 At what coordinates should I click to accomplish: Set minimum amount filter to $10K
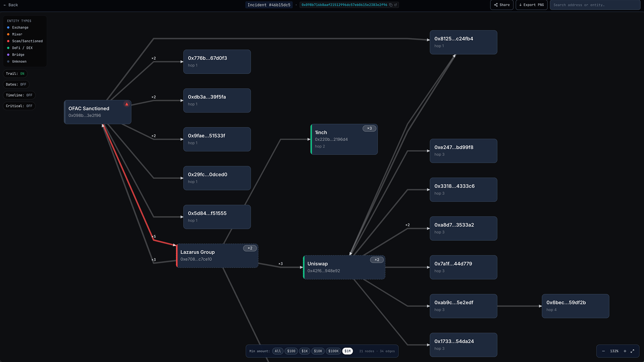pyautogui.click(x=318, y=351)
